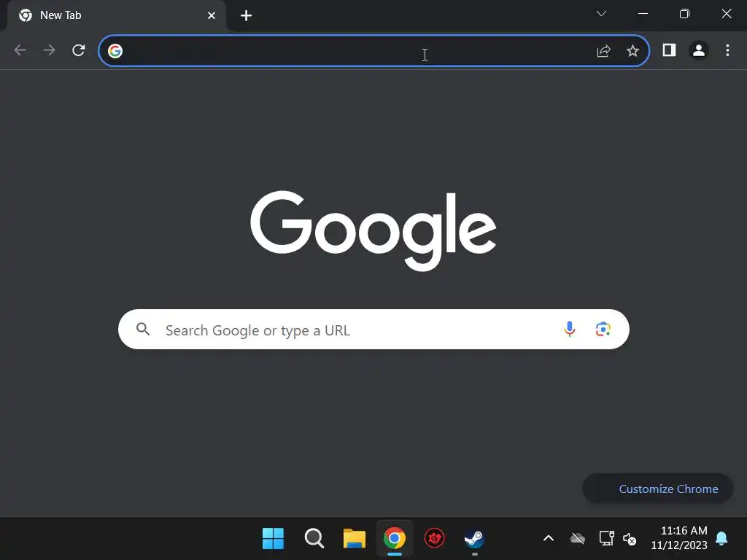Reload the page with the refresh icon

(79, 50)
